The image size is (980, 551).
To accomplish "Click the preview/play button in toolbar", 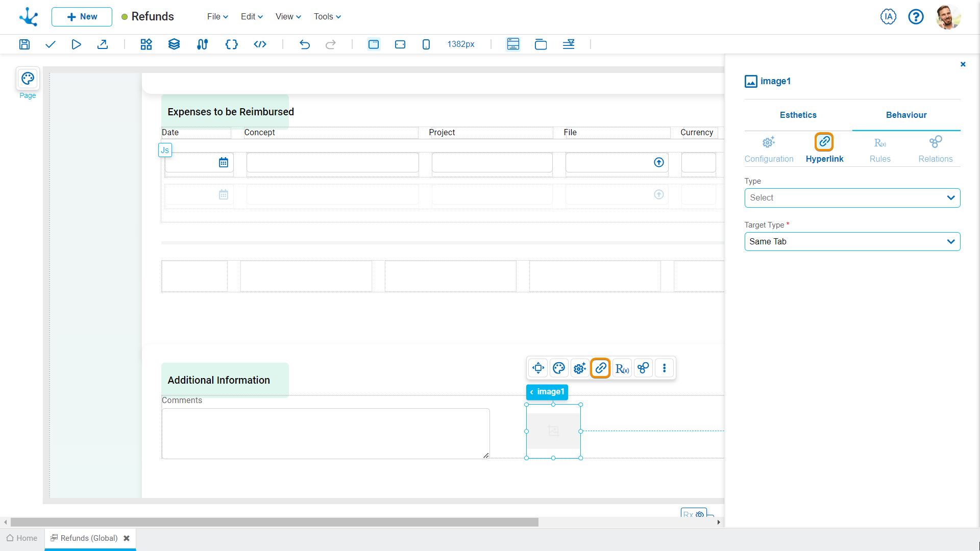I will click(x=76, y=44).
